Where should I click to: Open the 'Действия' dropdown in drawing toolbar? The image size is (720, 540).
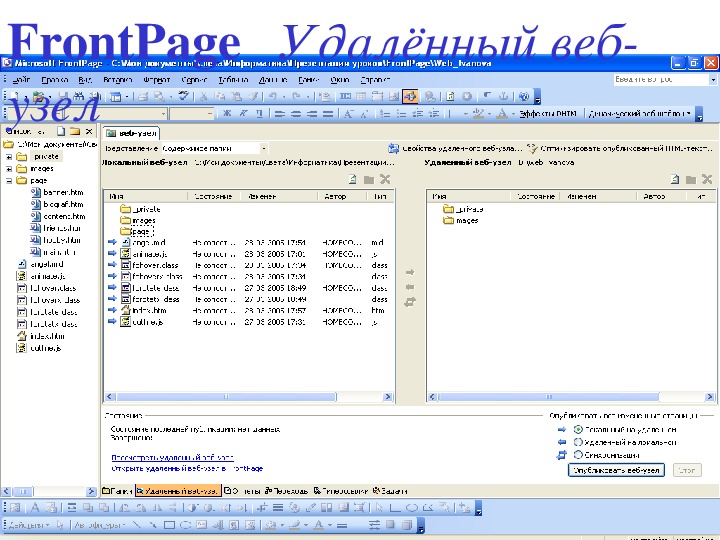(x=29, y=525)
